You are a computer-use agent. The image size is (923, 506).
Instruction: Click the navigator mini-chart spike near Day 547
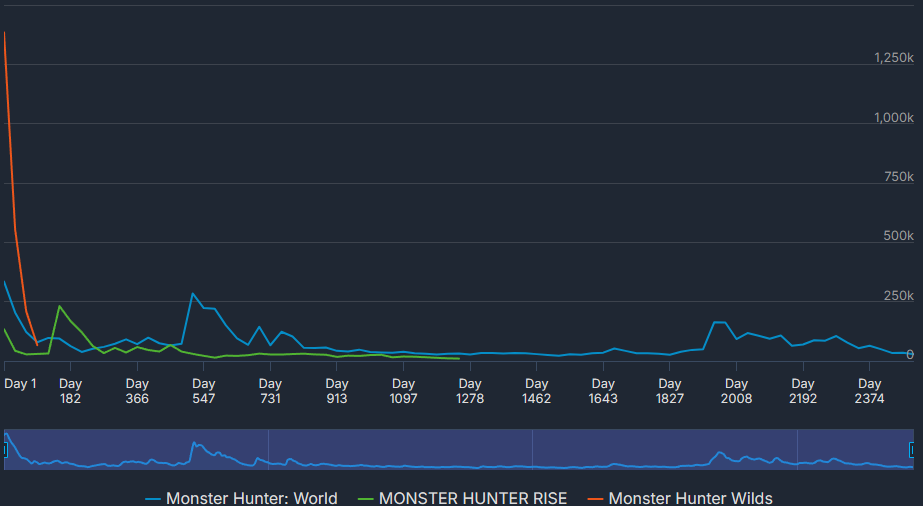[x=194, y=444]
